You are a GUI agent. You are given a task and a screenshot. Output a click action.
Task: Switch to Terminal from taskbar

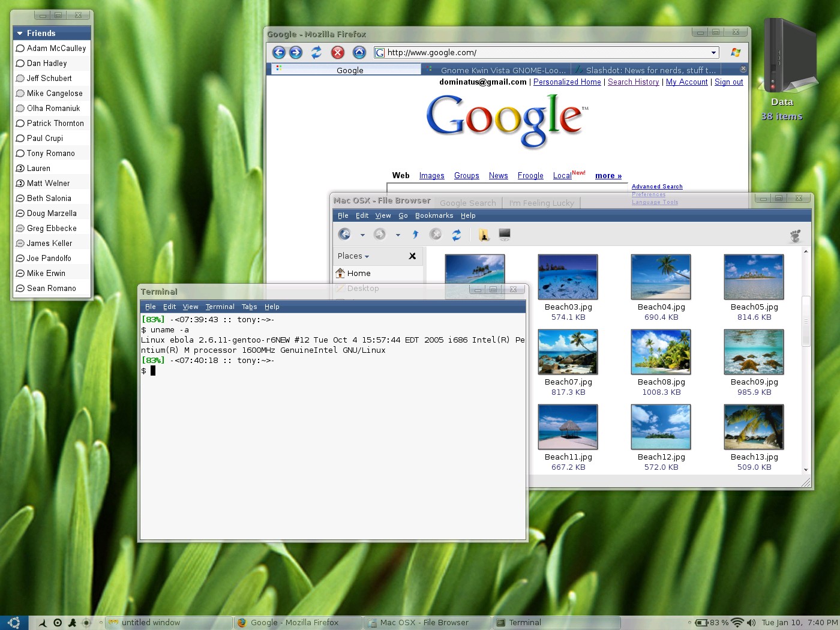pos(556,623)
